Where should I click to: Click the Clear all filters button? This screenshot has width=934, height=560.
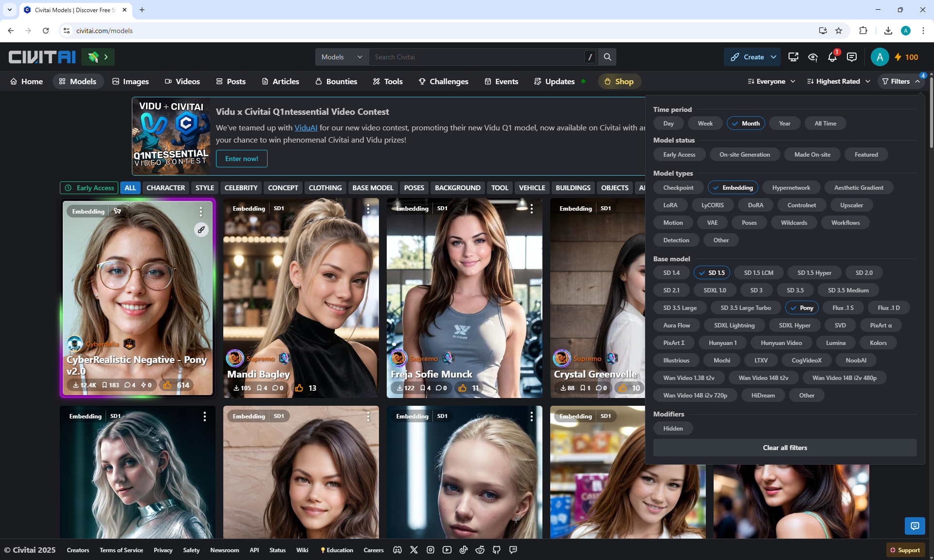[x=785, y=448]
